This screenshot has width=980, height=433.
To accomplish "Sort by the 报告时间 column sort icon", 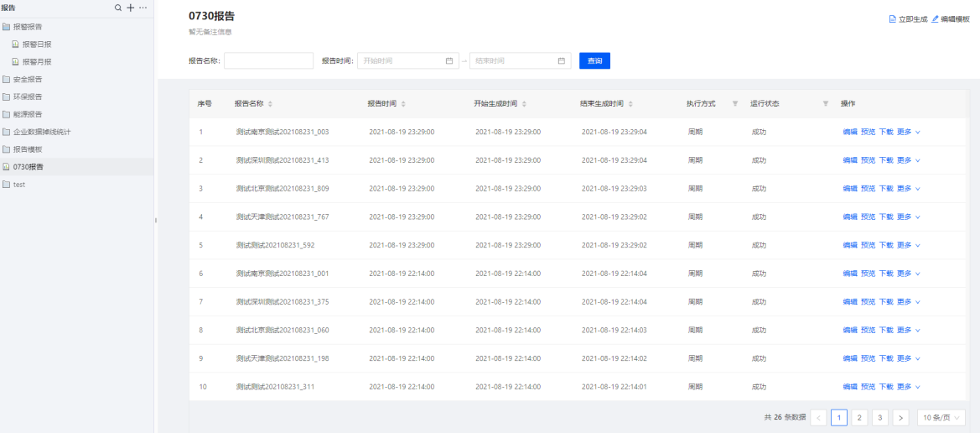I will 403,104.
